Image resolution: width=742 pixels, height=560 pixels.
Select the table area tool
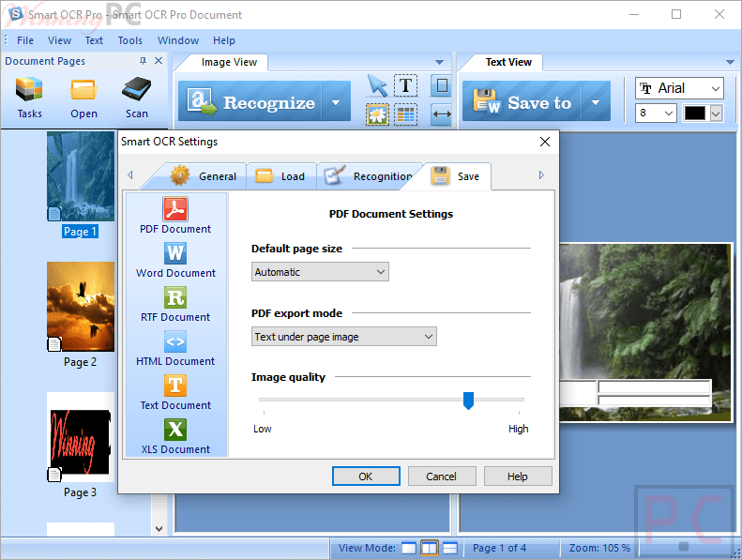point(405,114)
